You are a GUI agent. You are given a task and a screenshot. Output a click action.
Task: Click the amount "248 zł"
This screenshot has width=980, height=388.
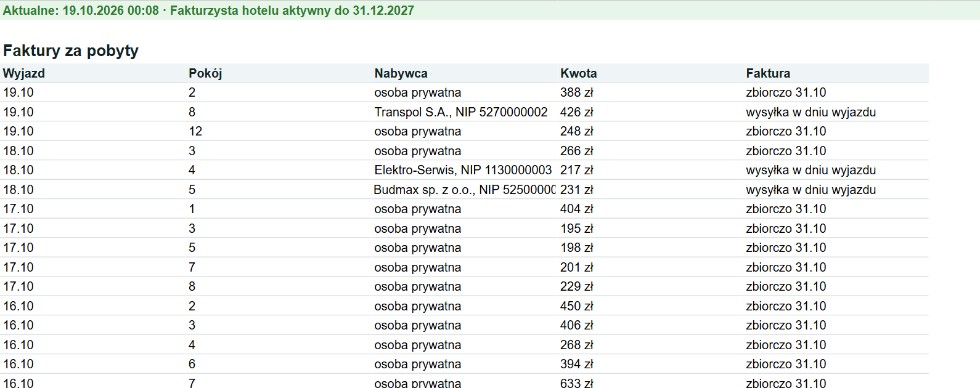coord(577,131)
